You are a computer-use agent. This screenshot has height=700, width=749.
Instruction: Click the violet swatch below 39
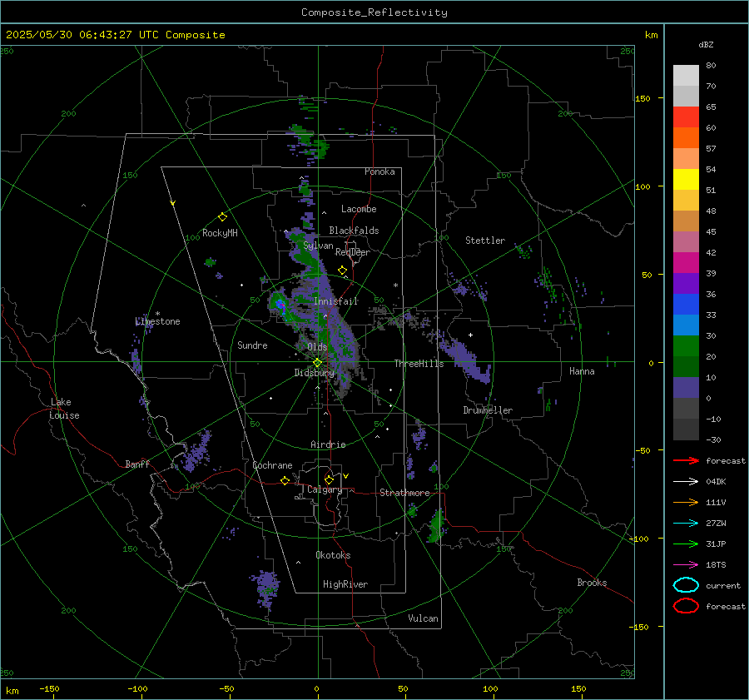(x=686, y=283)
